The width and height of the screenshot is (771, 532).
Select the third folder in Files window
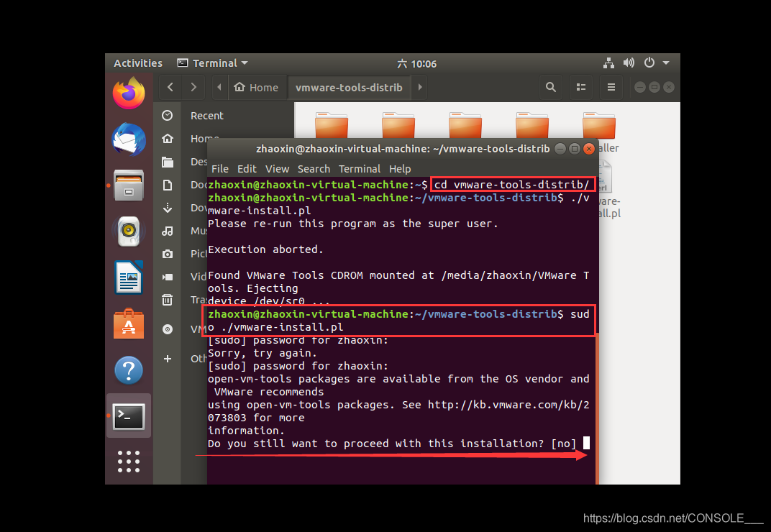click(x=465, y=125)
